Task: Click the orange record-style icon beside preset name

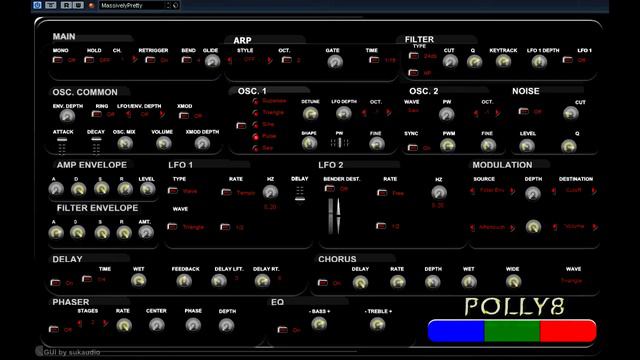Action: tap(91, 5)
